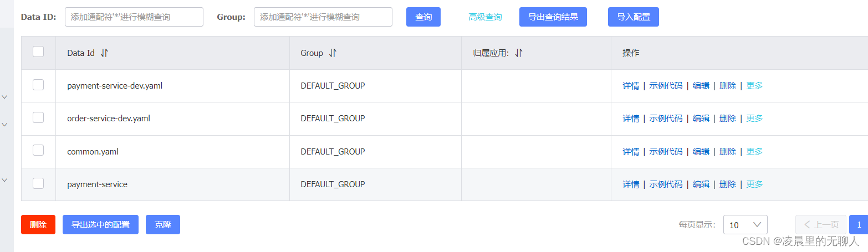Open 详情 for order-service-dev.yaml
This screenshot has height=252, width=868.
coord(631,119)
